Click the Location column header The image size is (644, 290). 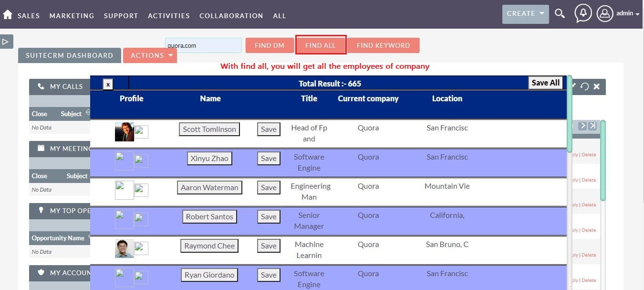tap(447, 98)
